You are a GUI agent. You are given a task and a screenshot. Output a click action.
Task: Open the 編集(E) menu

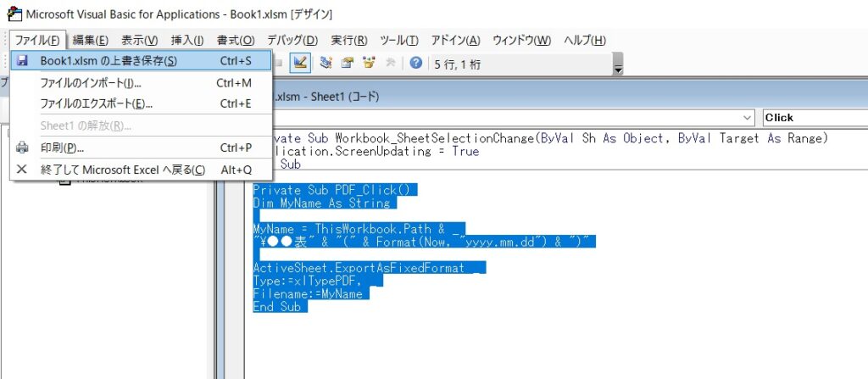tap(91, 41)
